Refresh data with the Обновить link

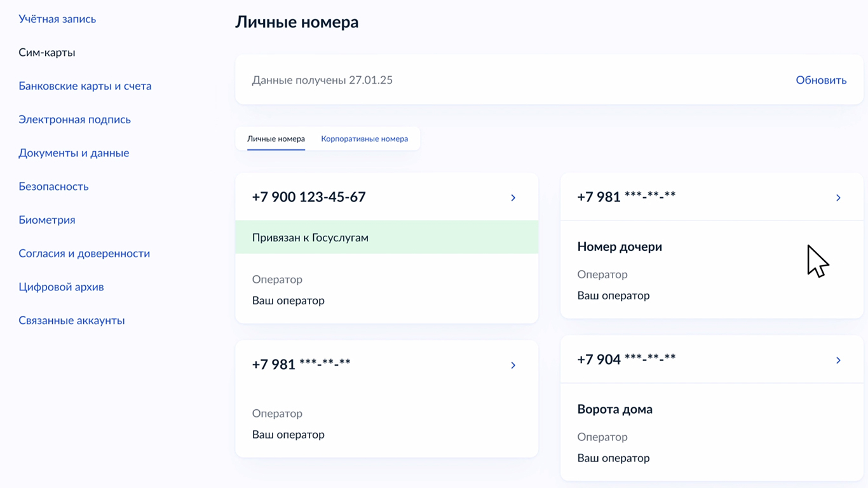coord(821,80)
